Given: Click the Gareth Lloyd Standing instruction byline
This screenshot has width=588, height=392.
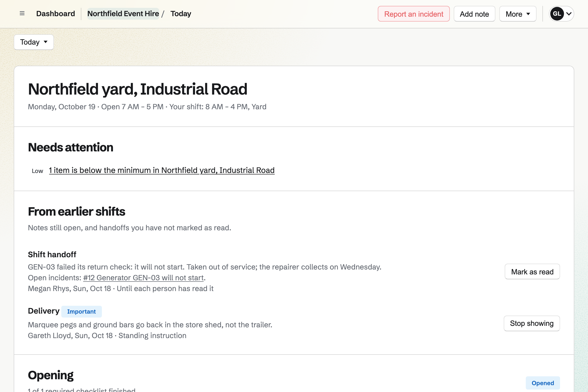Looking at the screenshot, I should [107, 335].
